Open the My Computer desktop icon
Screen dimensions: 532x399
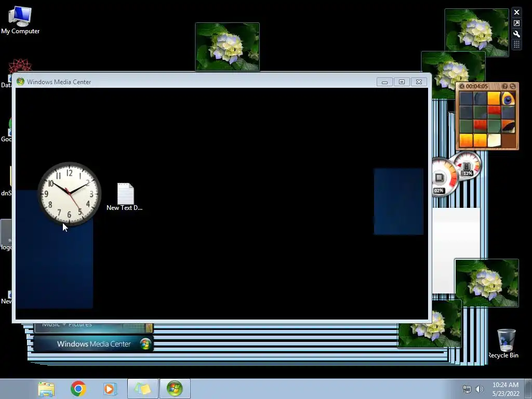[x=20, y=20]
